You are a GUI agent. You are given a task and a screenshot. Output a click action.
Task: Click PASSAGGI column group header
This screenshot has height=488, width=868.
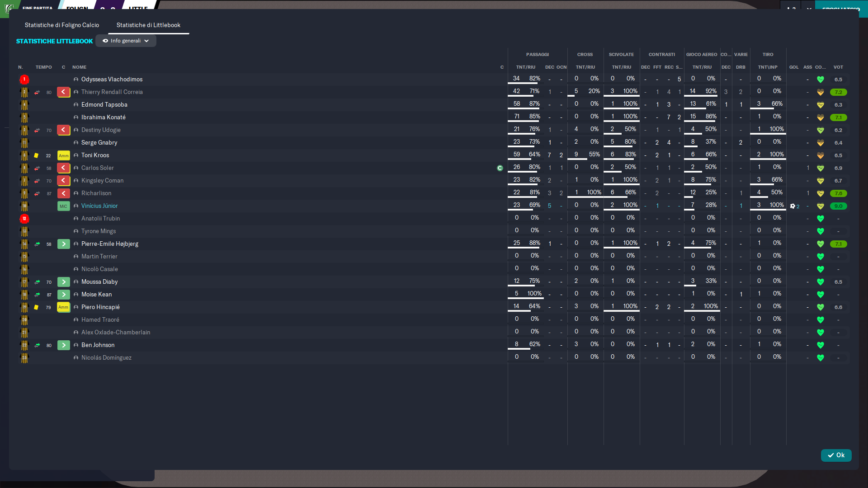[x=538, y=55]
